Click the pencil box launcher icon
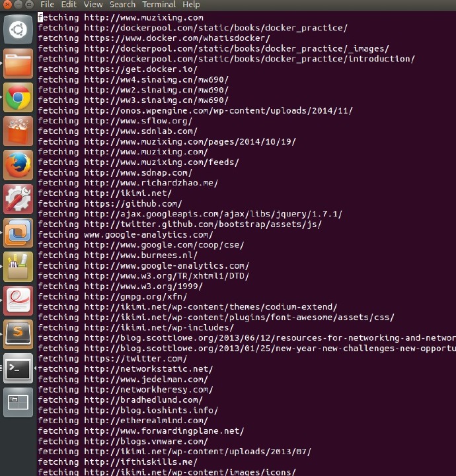Screen dimensions: 456x476 pyautogui.click(x=18, y=267)
